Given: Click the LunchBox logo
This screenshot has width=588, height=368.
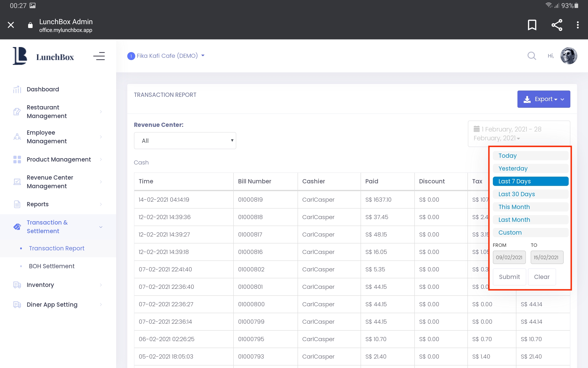Looking at the screenshot, I should point(43,56).
